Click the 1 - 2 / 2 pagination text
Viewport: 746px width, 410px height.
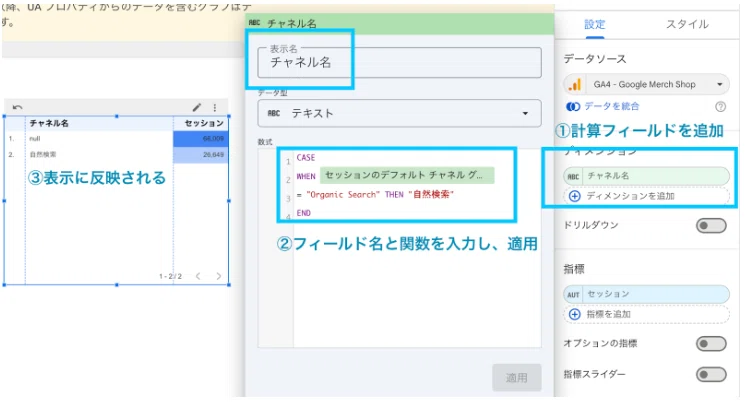click(170, 276)
